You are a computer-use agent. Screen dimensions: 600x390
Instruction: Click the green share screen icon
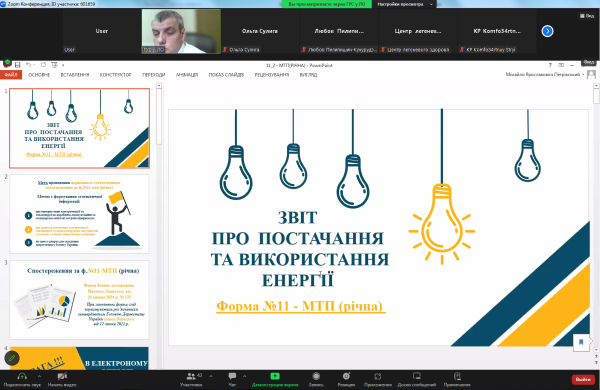[275, 376]
